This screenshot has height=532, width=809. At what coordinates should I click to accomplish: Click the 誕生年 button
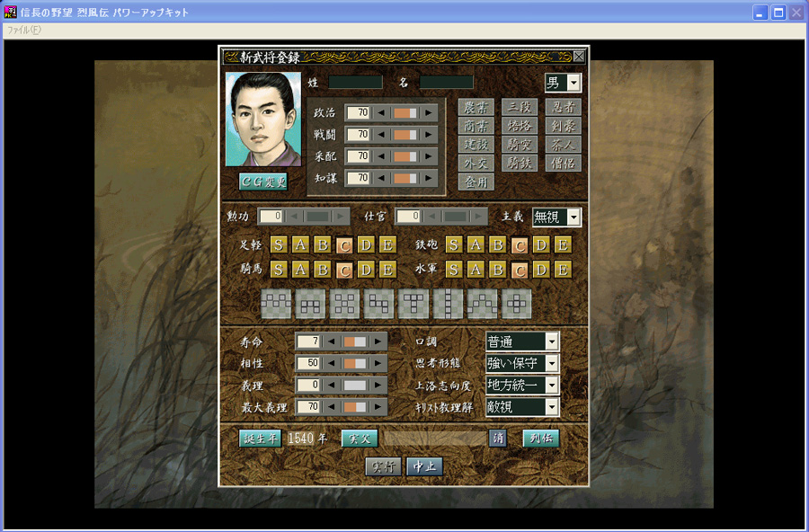(x=261, y=439)
